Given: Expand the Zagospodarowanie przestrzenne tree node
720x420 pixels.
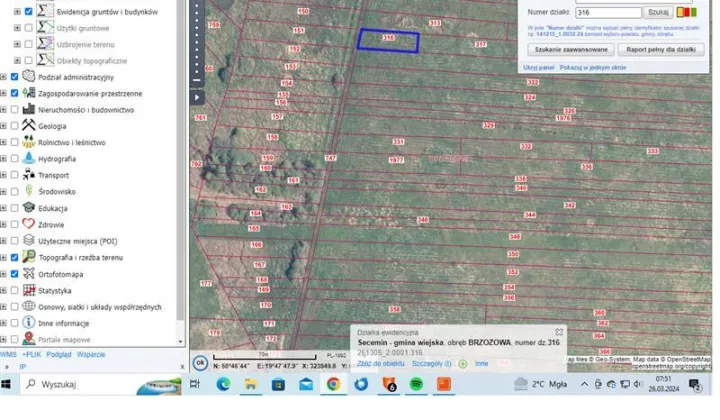Looking at the screenshot, I should (x=4, y=93).
